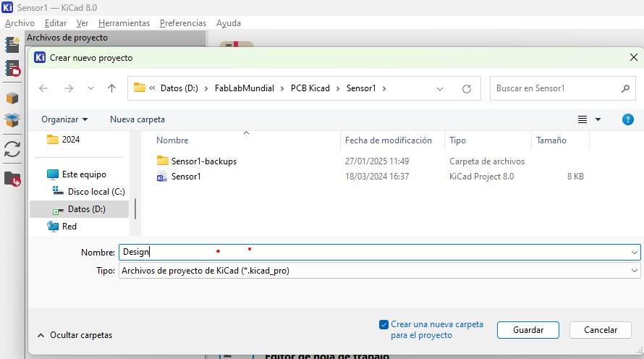The width and height of the screenshot is (644, 359).
Task: Open the Organizar dropdown menu
Action: [64, 119]
